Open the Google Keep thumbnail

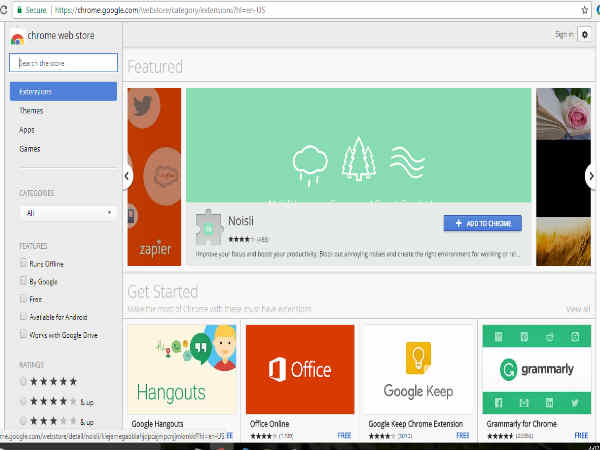[418, 369]
